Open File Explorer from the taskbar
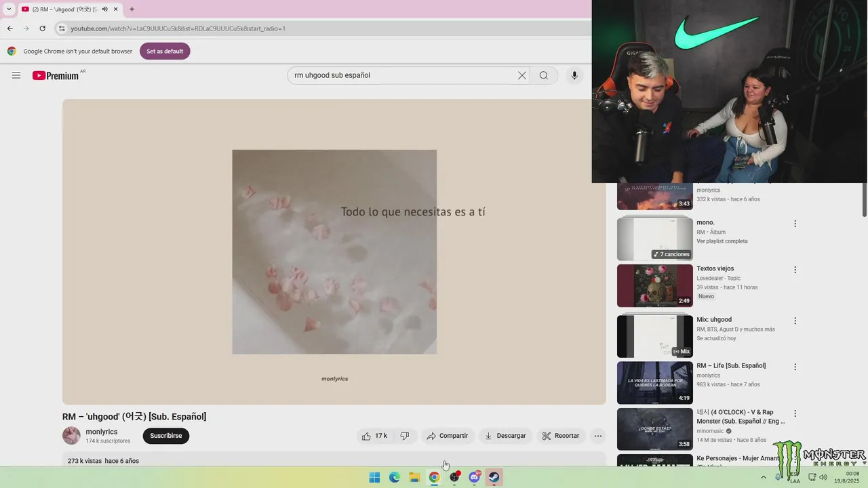The image size is (868, 488). (414, 477)
